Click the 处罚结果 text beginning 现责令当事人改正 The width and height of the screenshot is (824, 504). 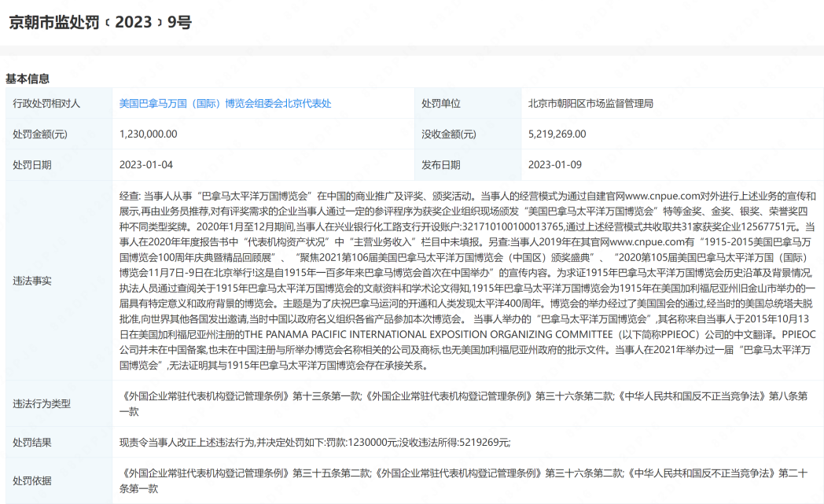click(x=315, y=443)
